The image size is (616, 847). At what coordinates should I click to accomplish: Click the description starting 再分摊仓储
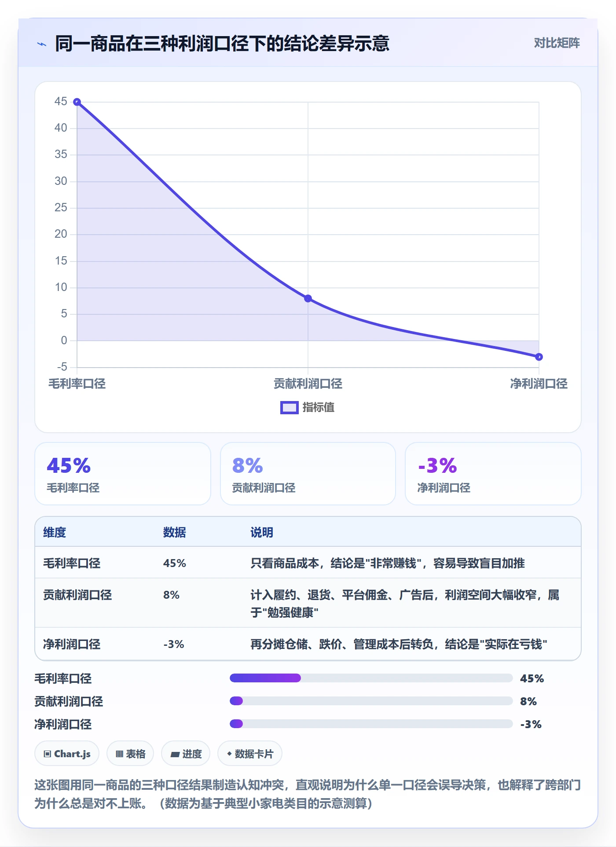click(399, 644)
